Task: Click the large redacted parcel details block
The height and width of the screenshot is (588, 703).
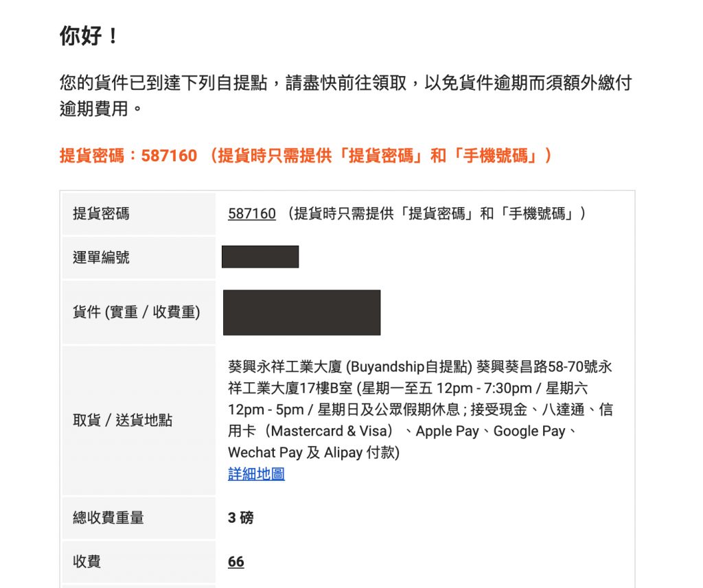Action: coord(301,313)
